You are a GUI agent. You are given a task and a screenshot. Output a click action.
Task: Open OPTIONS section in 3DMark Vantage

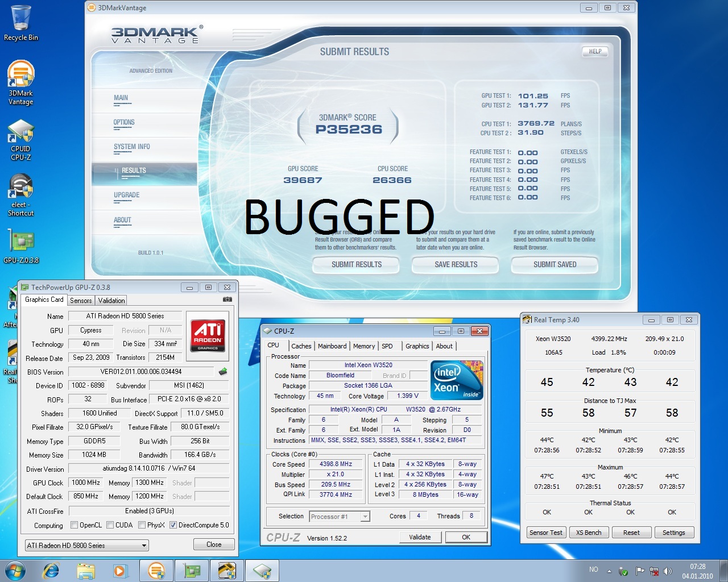coord(144,124)
